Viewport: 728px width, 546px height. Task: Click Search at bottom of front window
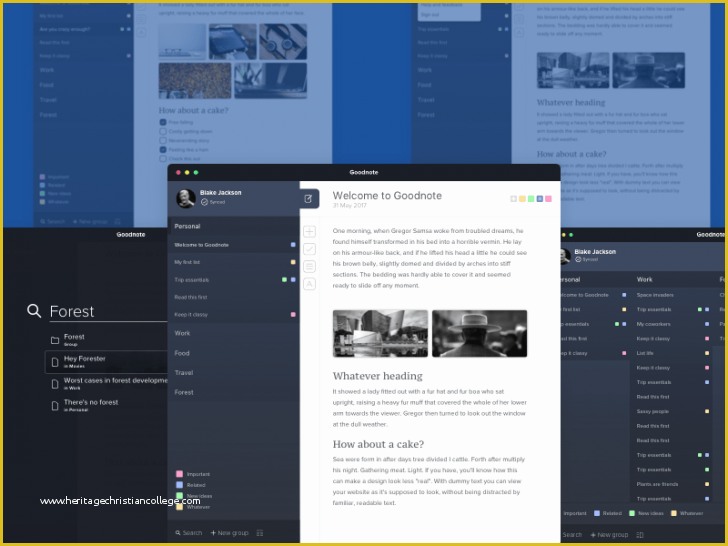tap(188, 533)
